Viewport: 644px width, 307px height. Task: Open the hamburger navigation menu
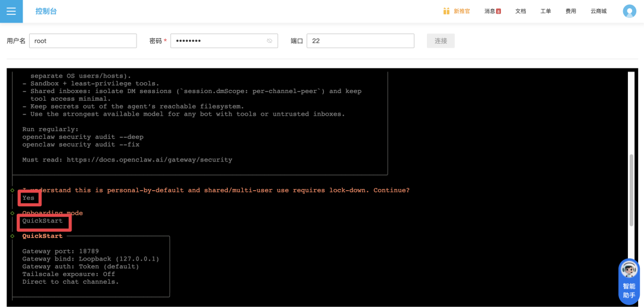click(x=11, y=11)
